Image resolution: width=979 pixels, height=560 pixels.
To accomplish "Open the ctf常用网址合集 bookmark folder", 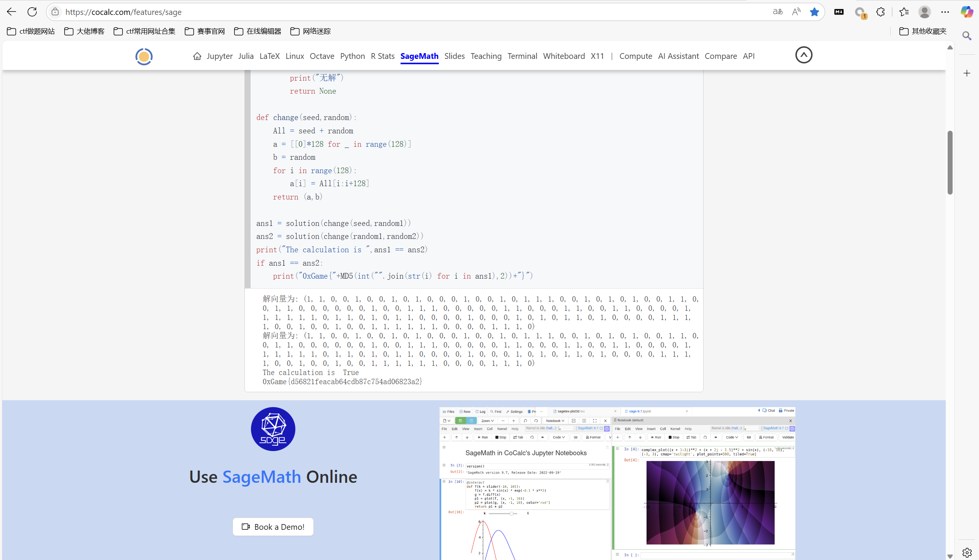I will click(144, 31).
